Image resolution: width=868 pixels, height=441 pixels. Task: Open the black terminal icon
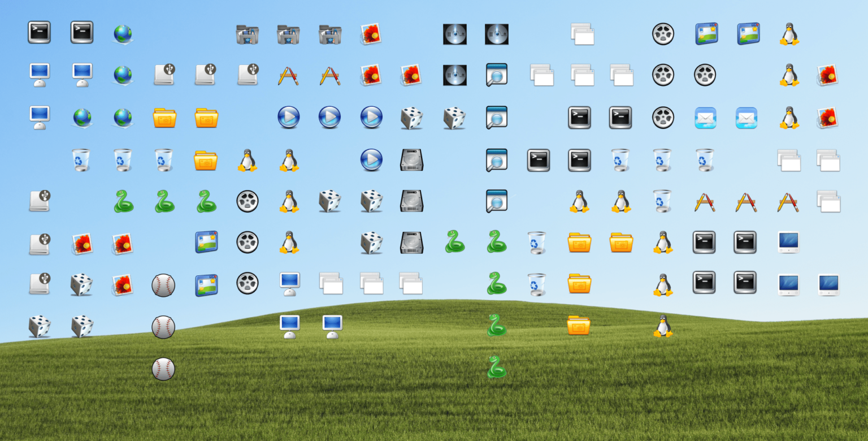[x=39, y=33]
